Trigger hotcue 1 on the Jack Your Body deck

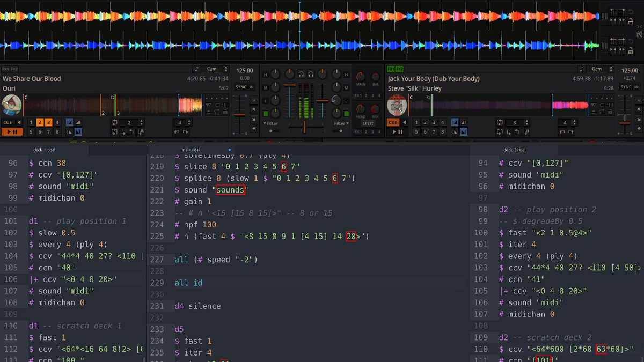click(416, 123)
